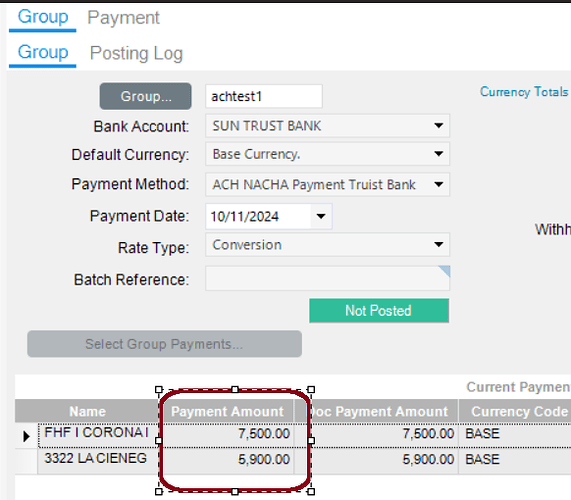Click the 5,900.00 Doc Payment Amount cell
Screen dimensions: 571x500
pyautogui.click(x=376, y=460)
